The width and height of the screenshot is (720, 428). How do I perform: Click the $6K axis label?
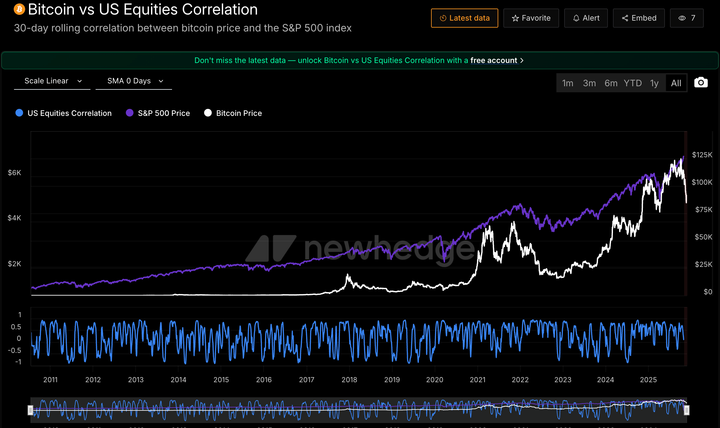point(14,173)
